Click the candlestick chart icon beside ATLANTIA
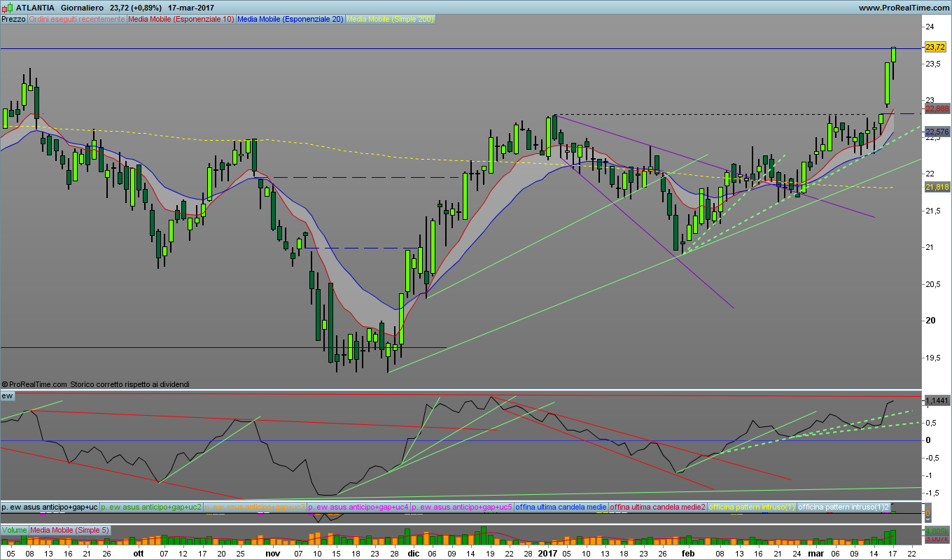The image size is (952, 560). [7, 7]
